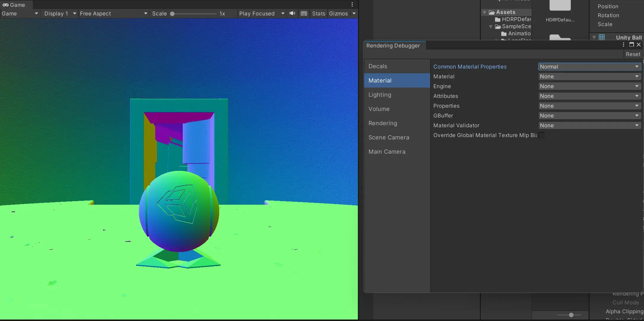
Task: Maximize the Rendering Debugger window
Action: 632,45
